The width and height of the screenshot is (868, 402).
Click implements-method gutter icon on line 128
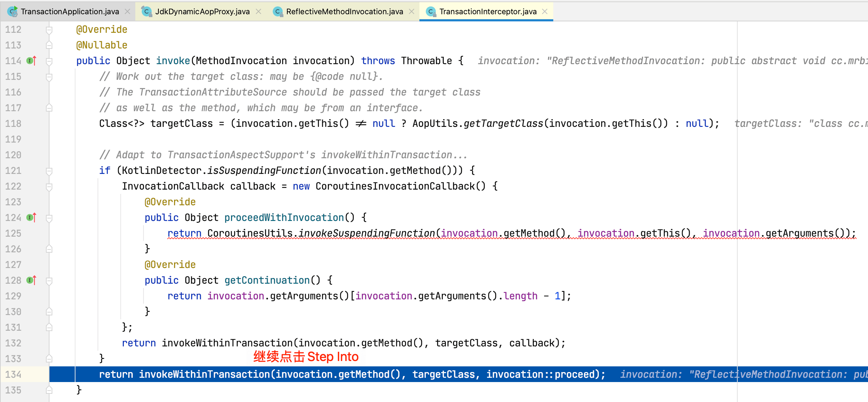click(31, 280)
